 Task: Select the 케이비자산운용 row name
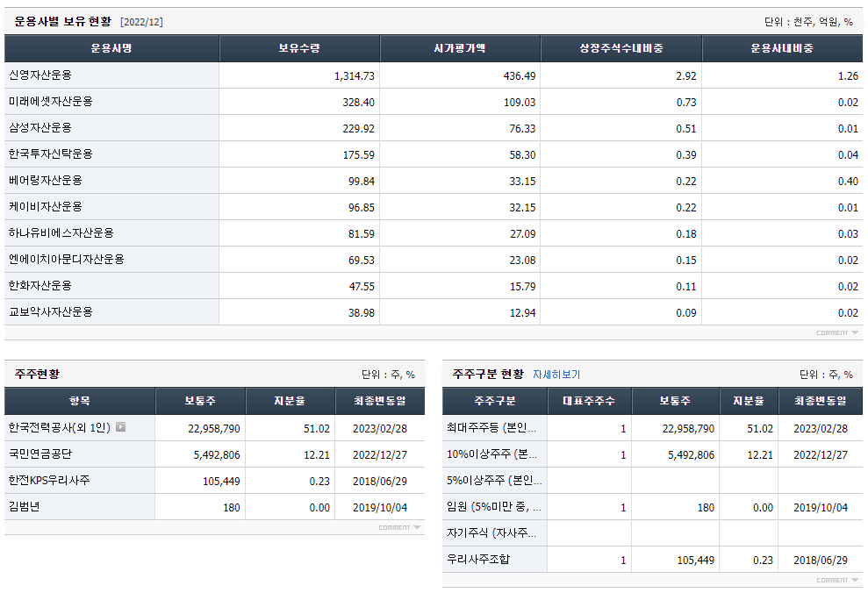click(46, 207)
